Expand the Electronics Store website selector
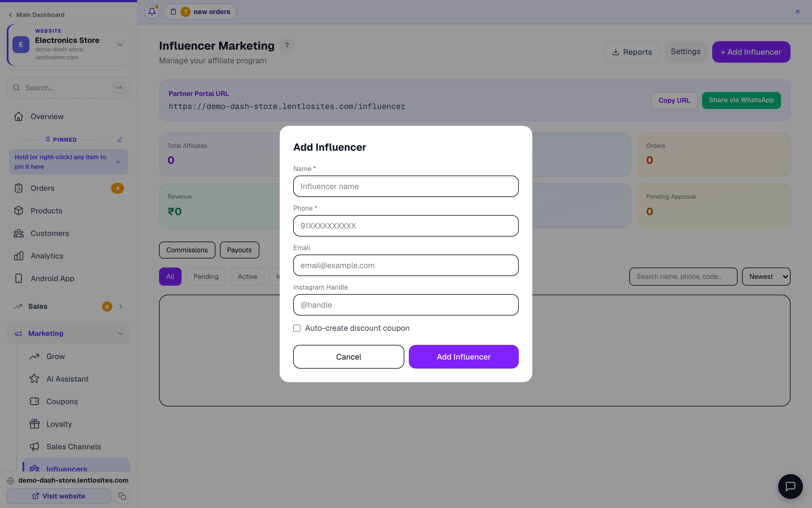The height and width of the screenshot is (508, 812). [x=120, y=45]
